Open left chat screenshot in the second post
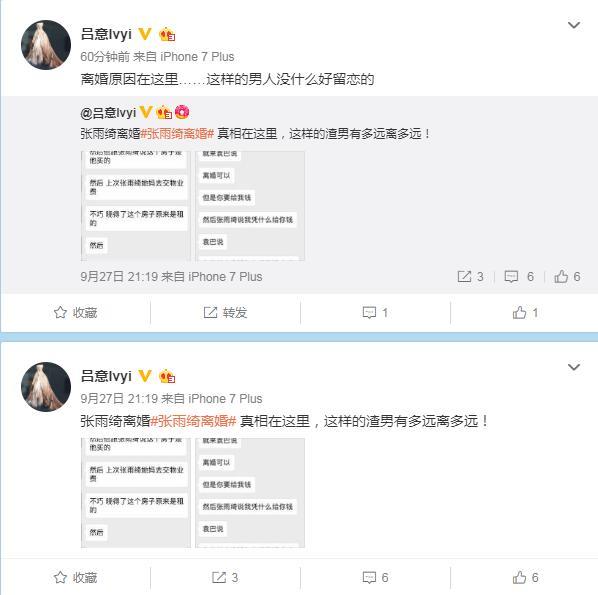This screenshot has width=598, height=595. pos(136,493)
